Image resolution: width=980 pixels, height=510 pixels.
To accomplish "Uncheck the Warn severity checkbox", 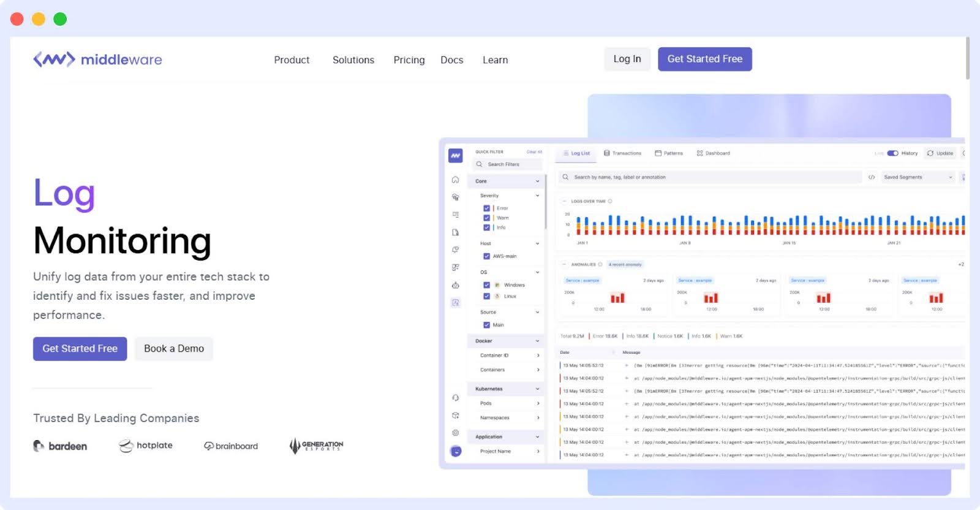I will tap(486, 218).
